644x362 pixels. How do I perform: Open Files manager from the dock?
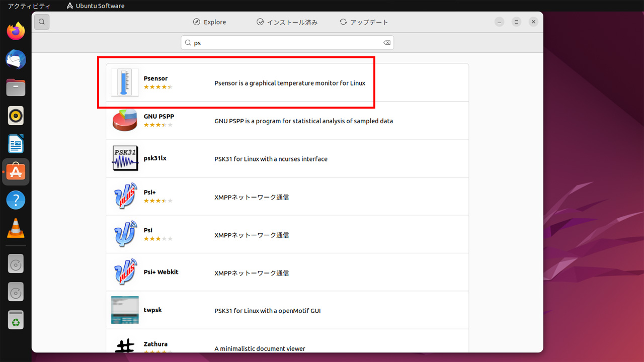click(16, 88)
